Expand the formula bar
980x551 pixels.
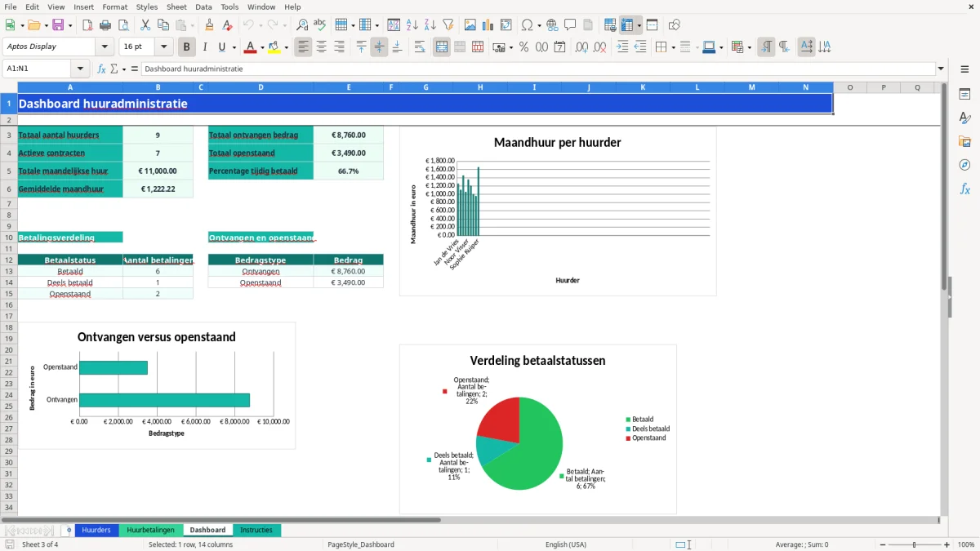click(941, 69)
